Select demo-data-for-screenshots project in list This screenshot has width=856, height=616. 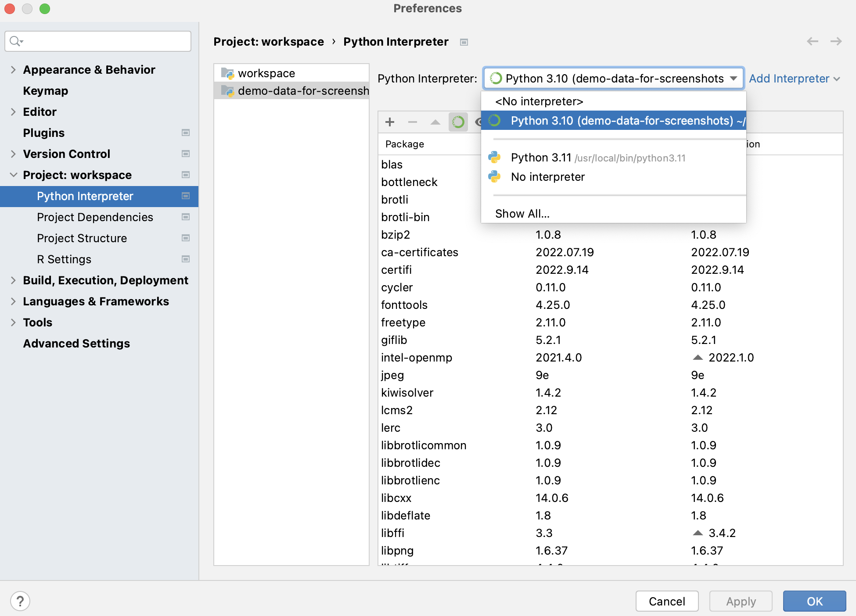[291, 90]
